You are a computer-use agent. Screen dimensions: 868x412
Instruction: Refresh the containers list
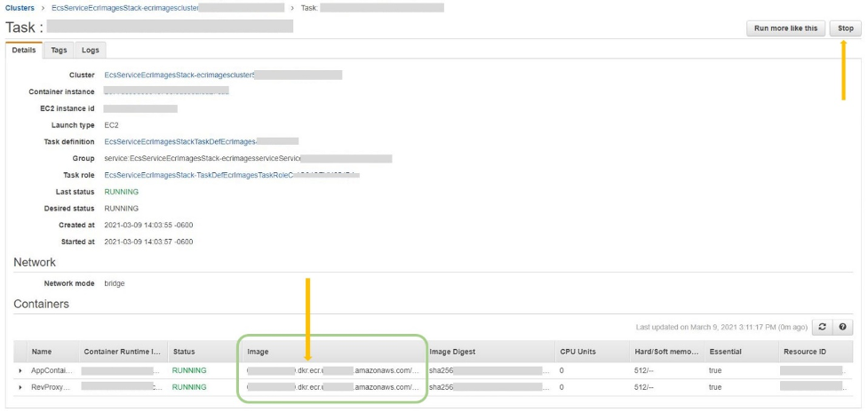coord(822,327)
